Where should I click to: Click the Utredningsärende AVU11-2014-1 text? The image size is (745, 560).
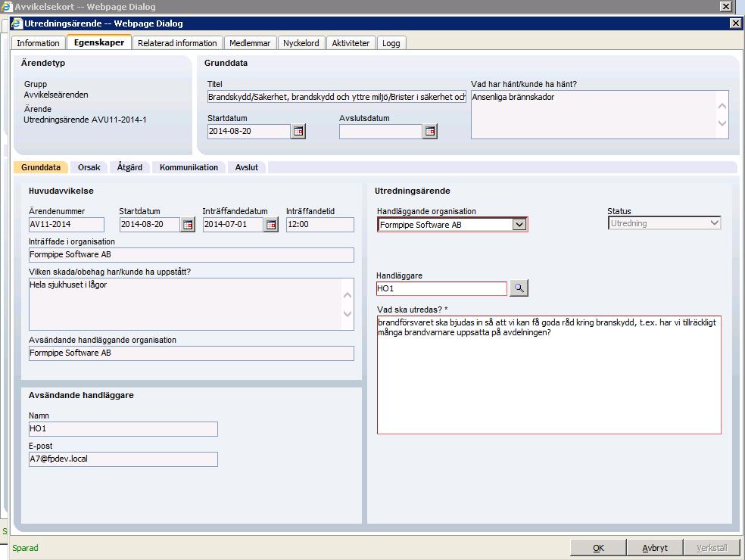[85, 120]
